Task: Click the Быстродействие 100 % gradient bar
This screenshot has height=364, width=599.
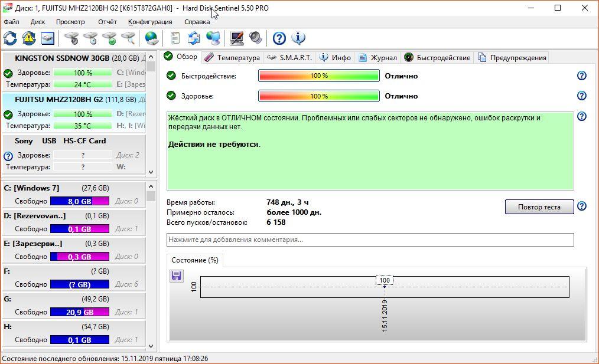Action: (319, 76)
